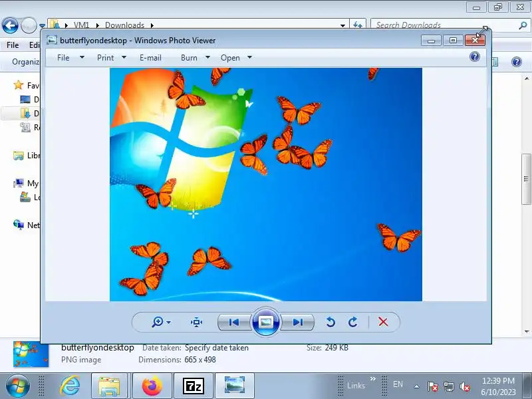Open the zoom magnifier control

coord(158,322)
